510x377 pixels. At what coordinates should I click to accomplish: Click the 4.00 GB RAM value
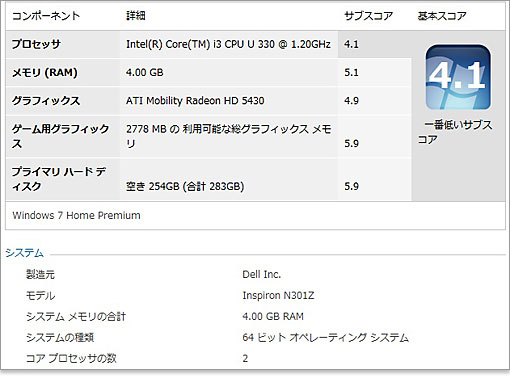tap(273, 316)
